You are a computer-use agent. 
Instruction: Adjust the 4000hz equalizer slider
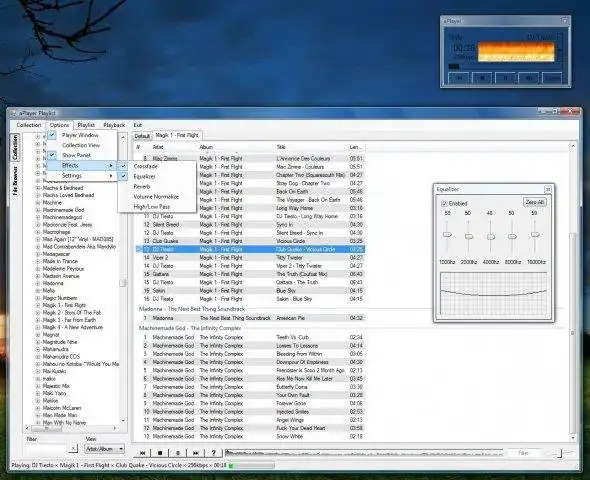point(491,237)
